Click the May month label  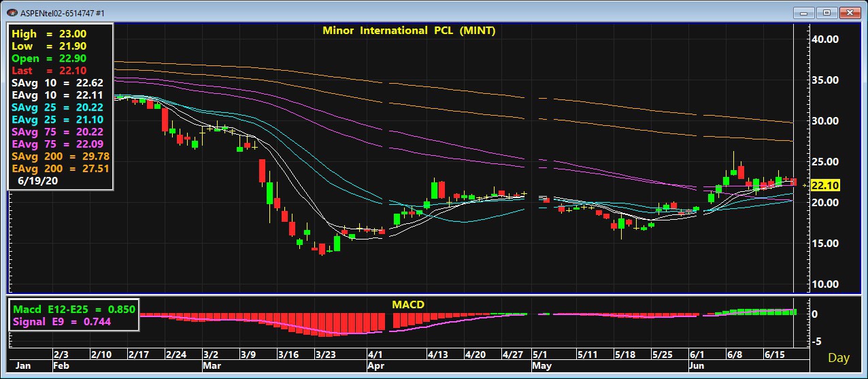(x=542, y=365)
